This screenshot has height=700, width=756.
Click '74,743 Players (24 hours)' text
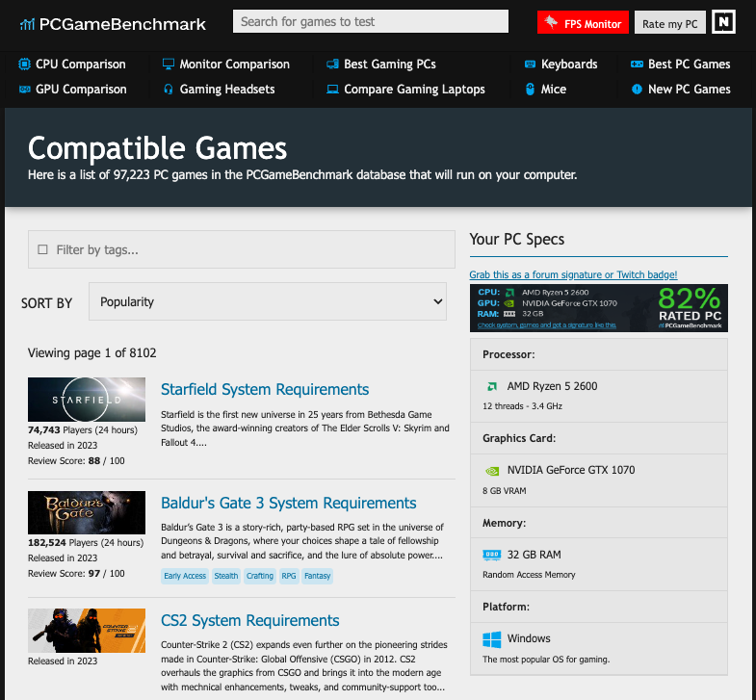point(83,430)
